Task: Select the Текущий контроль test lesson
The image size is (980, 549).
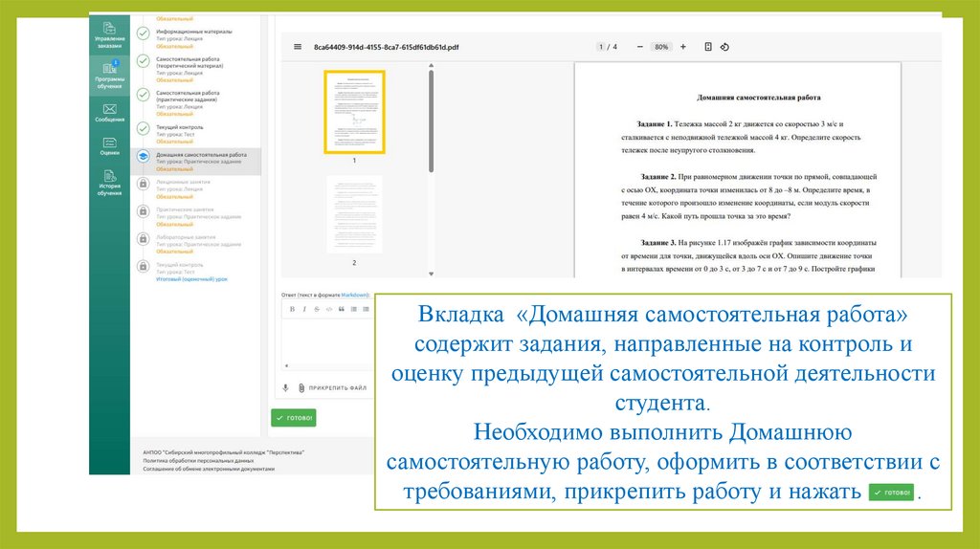Action: [180, 127]
